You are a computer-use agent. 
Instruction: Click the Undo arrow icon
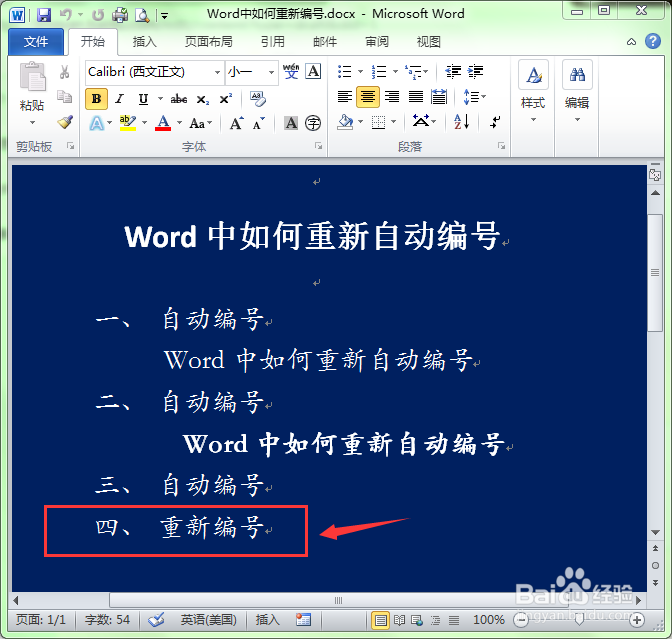tap(66, 15)
